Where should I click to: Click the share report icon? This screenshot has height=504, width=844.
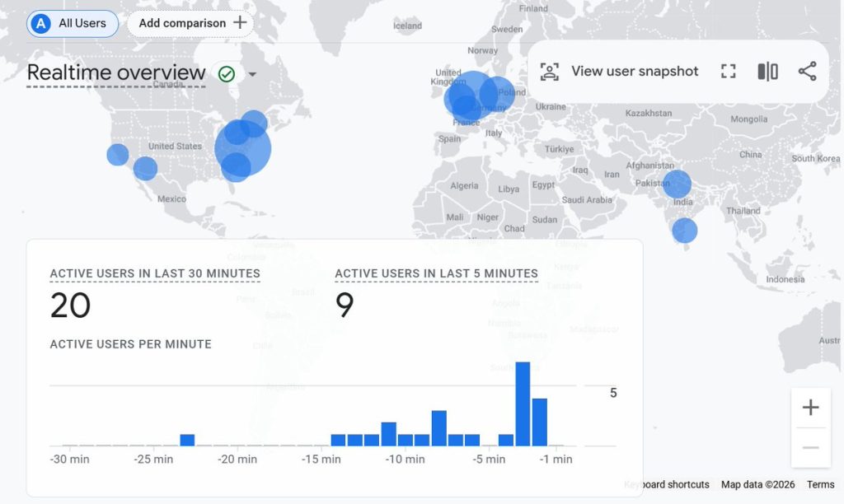click(807, 72)
